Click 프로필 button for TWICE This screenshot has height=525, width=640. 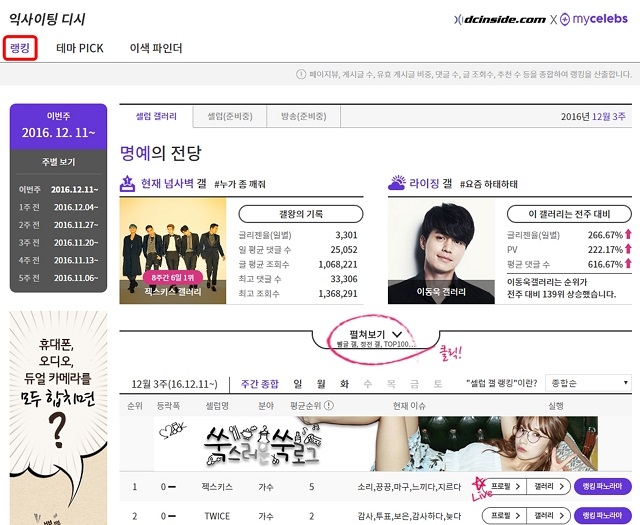pyautogui.click(x=505, y=516)
